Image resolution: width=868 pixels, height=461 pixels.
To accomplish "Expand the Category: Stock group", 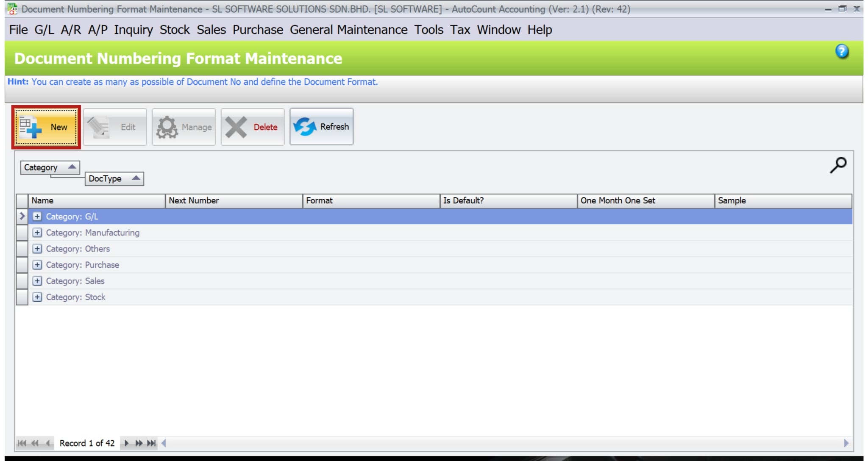I will point(37,297).
